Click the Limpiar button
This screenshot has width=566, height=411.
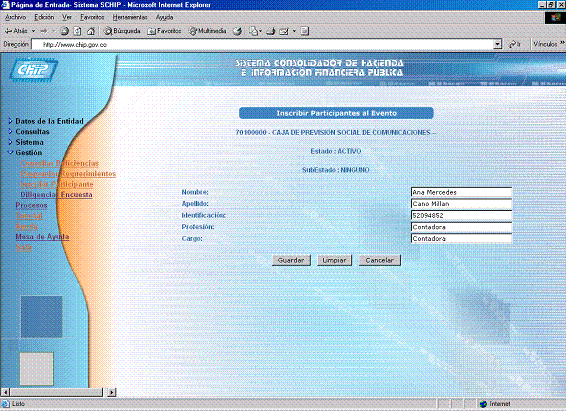point(334,260)
